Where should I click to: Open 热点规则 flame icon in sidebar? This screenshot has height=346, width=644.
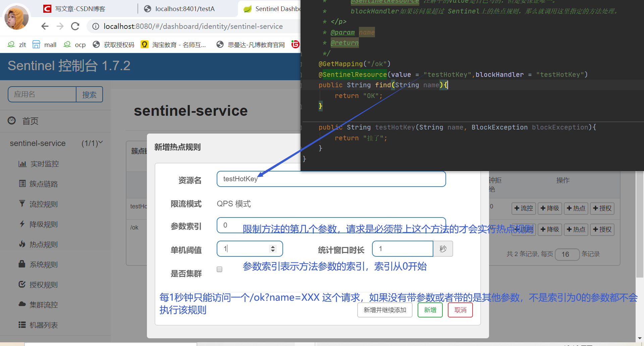click(x=44, y=244)
